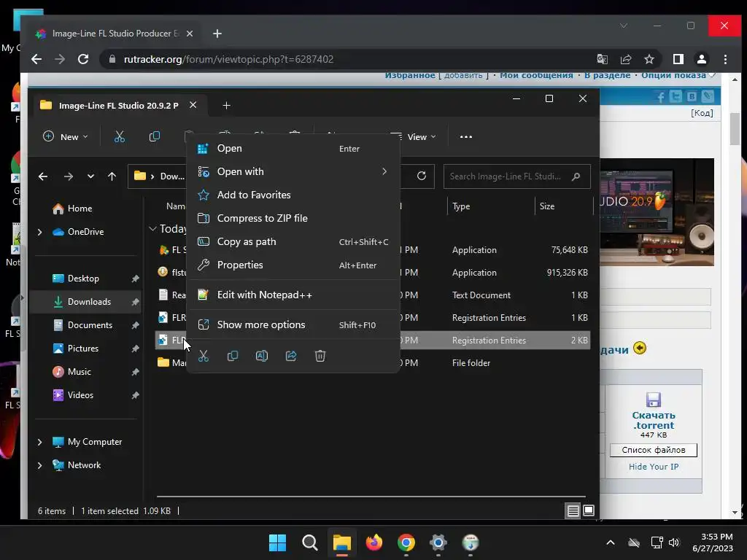Expand OneDrive in navigation pane

tap(40, 232)
